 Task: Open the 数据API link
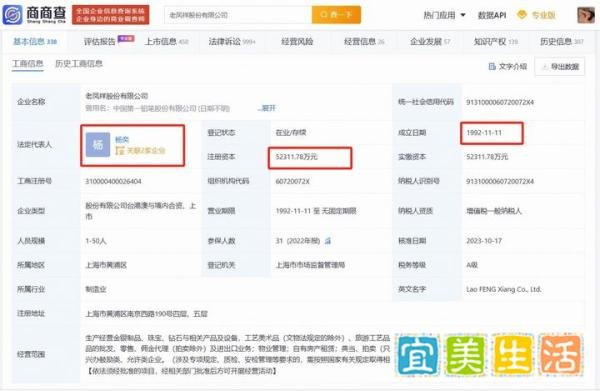click(x=492, y=15)
